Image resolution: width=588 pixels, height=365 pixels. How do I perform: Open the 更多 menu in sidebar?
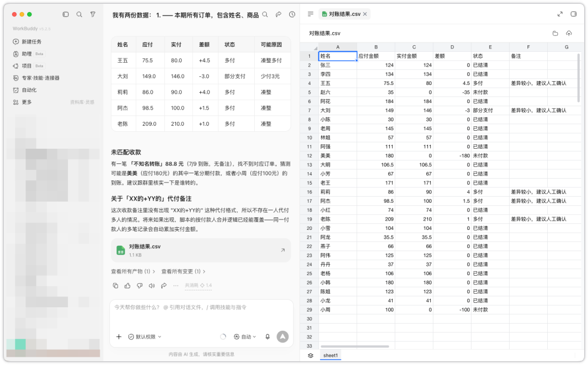(x=22, y=102)
